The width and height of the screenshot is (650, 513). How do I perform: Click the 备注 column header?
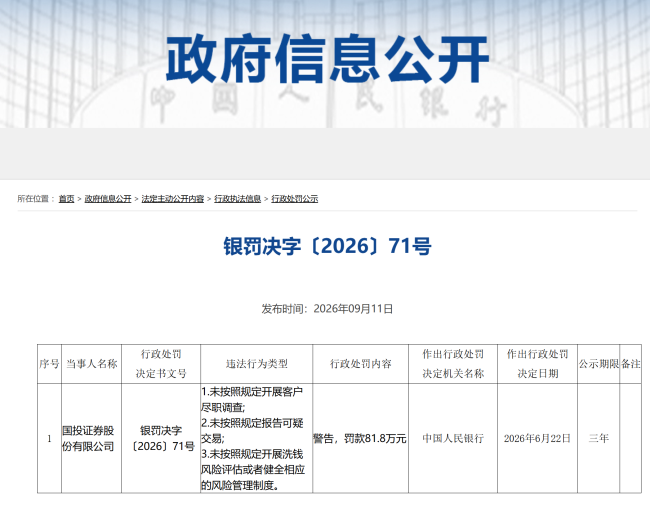point(631,364)
